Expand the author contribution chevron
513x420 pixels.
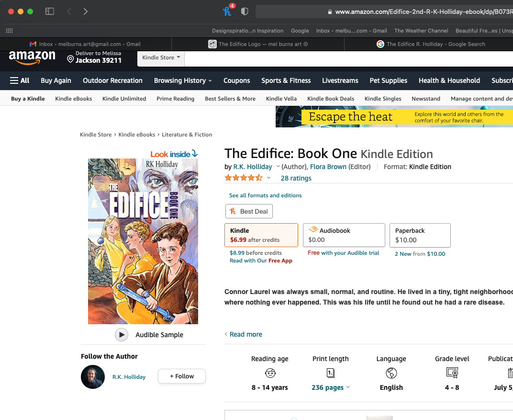278,166
